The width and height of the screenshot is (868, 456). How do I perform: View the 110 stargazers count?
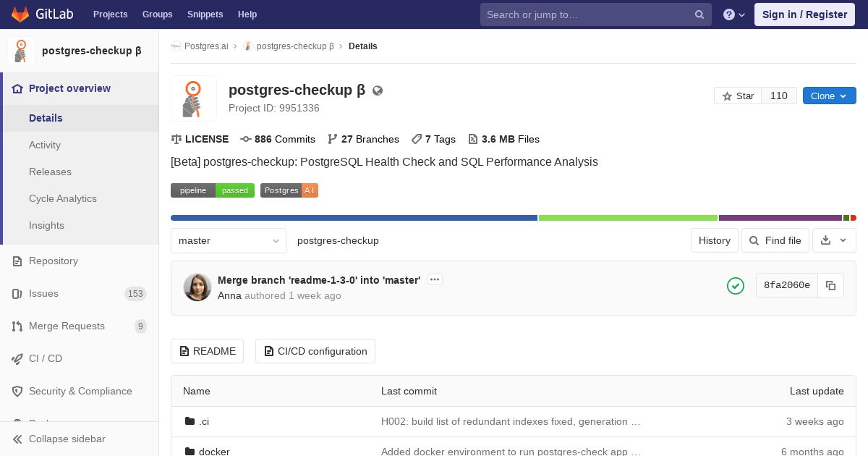(779, 96)
